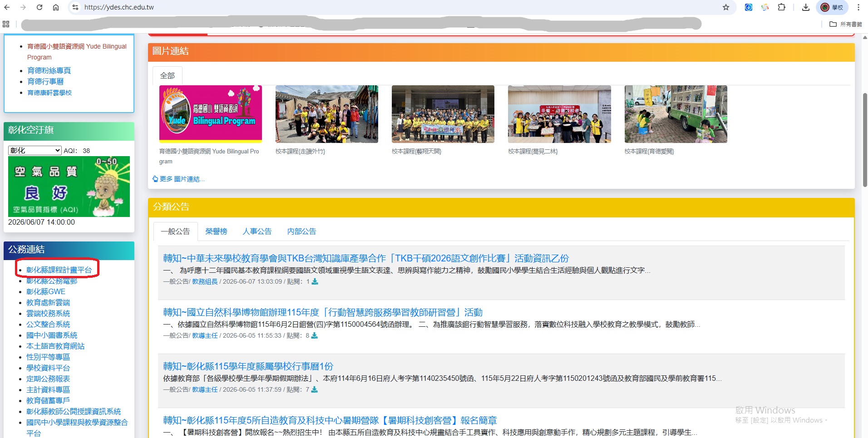Open the browser downloads icon
This screenshot has width=868, height=438.
coord(806,7)
